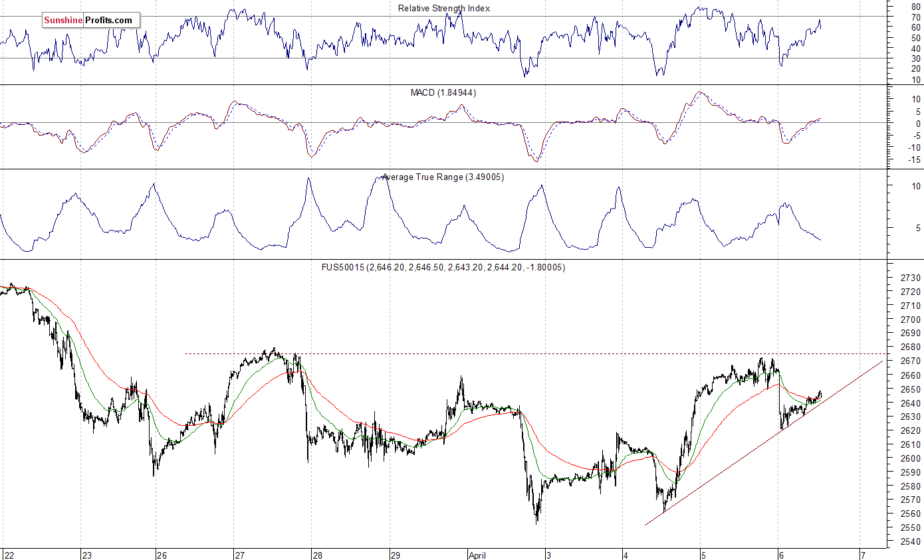Click the April date label
924x560 pixels.
pyautogui.click(x=478, y=554)
